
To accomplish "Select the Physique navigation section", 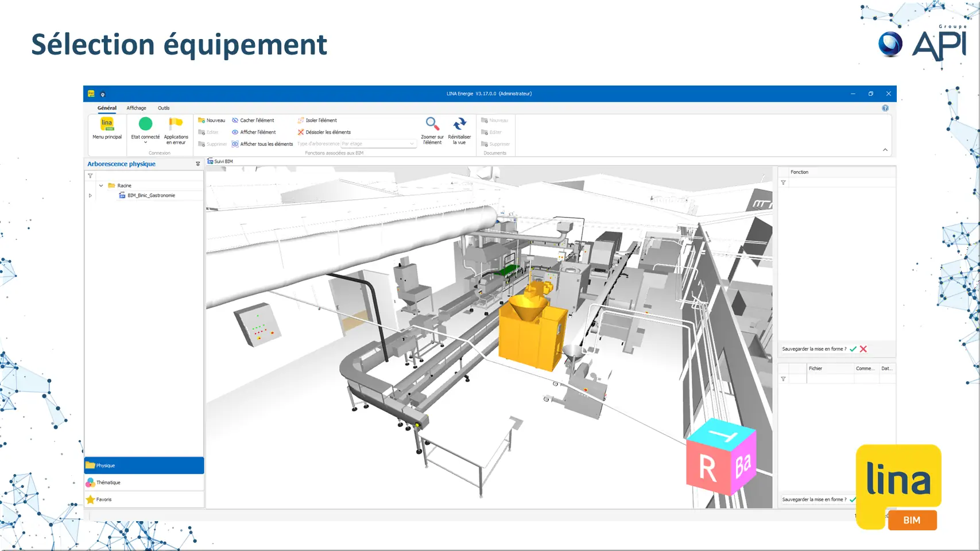I will (x=144, y=465).
